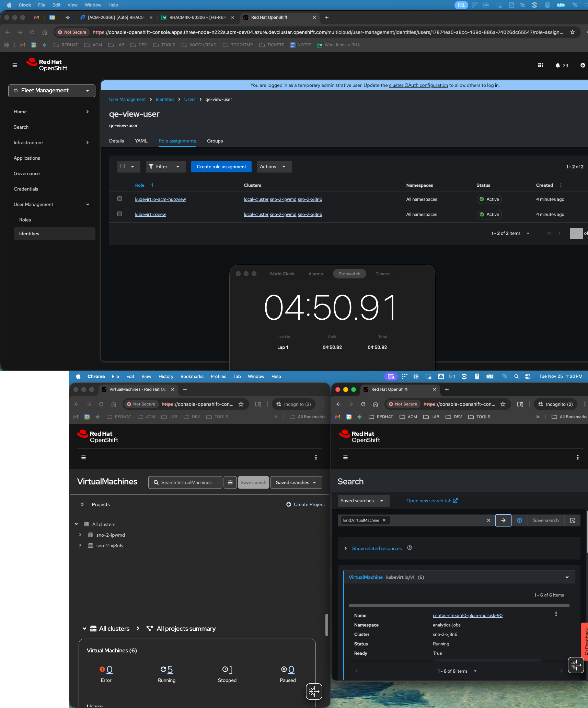Viewport: 588px width, 708px height.
Task: Open kebab menu for centos-stream10 VM row
Action: pyautogui.click(x=556, y=614)
